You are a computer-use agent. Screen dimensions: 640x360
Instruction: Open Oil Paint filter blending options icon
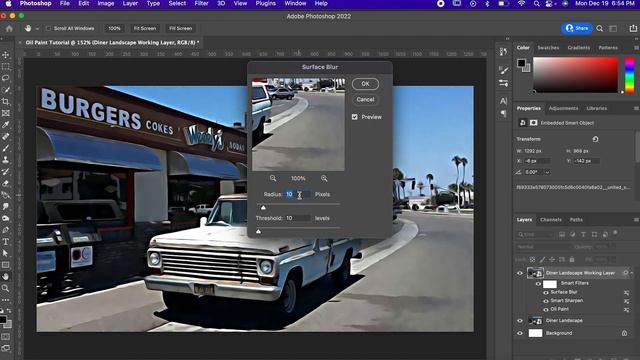pyautogui.click(x=626, y=310)
